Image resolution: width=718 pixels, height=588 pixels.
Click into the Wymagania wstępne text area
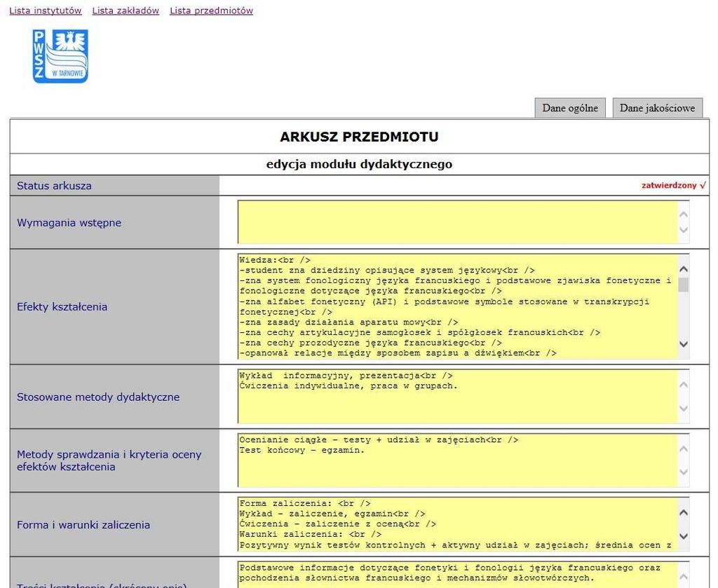pyautogui.click(x=457, y=222)
